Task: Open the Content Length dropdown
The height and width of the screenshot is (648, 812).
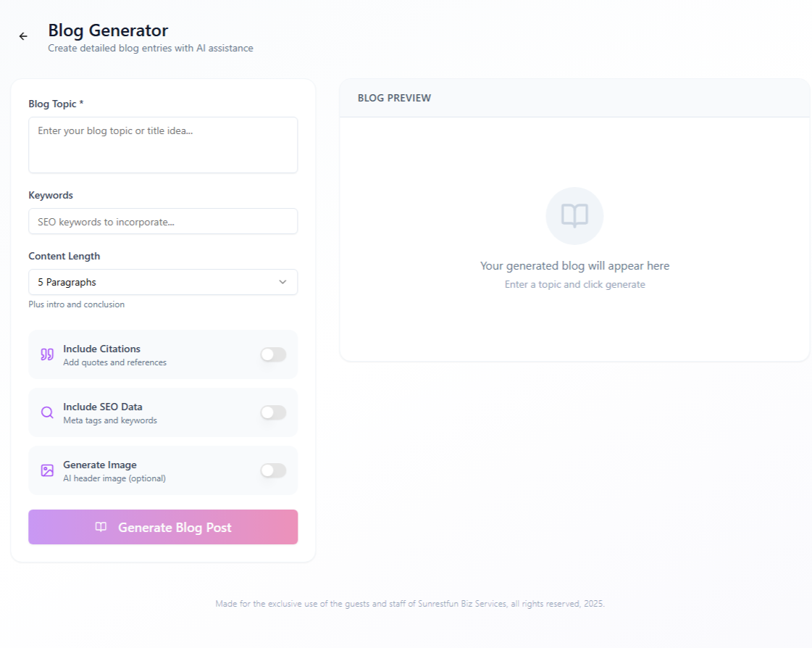Action: click(x=163, y=282)
